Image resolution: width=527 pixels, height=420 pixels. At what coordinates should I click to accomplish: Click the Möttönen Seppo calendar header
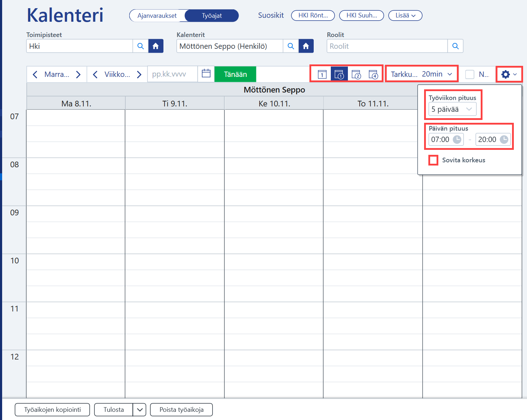tap(274, 90)
